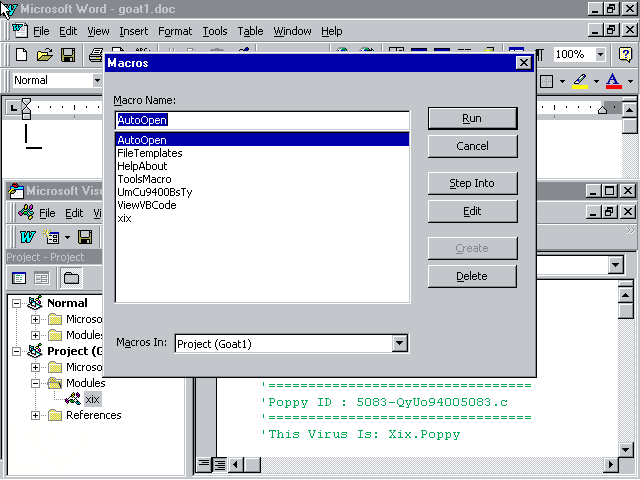The height and width of the screenshot is (480, 640).
Task: Click the Font Color A icon
Action: point(613,81)
